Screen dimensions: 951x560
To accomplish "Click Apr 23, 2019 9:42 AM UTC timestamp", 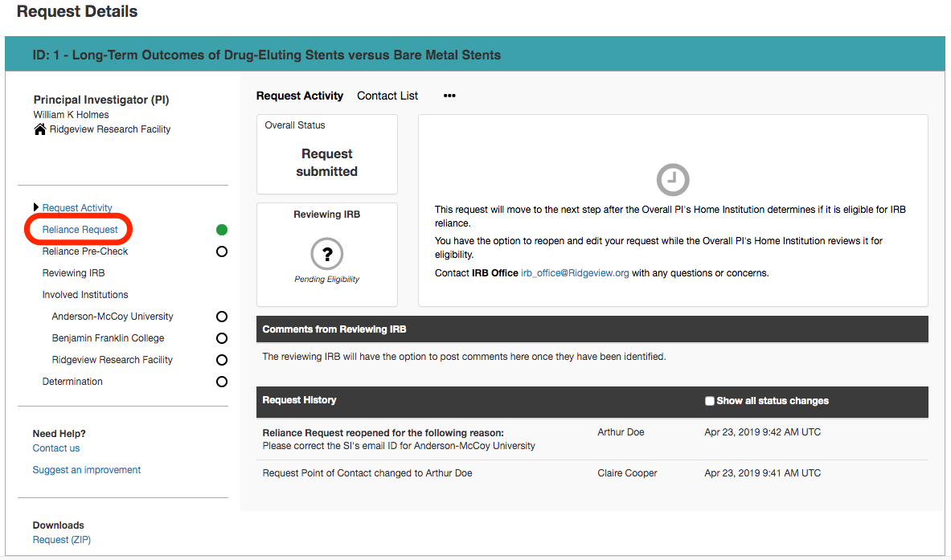I will (x=762, y=432).
